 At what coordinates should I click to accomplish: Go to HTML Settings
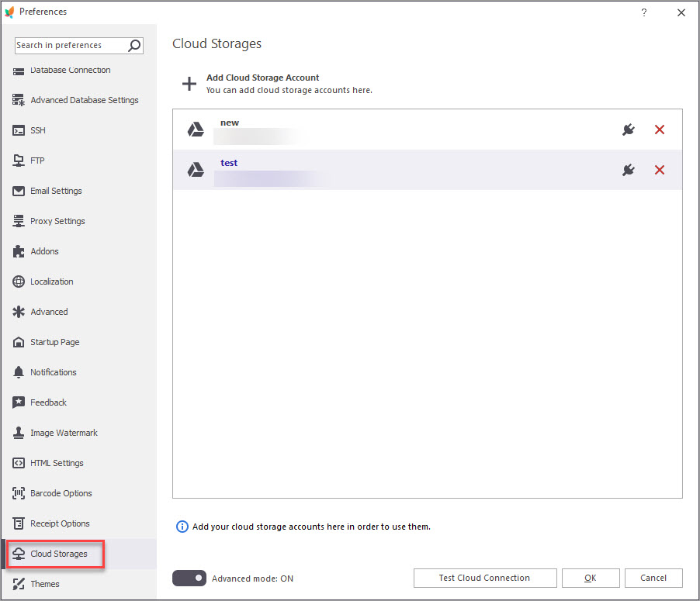(78, 463)
